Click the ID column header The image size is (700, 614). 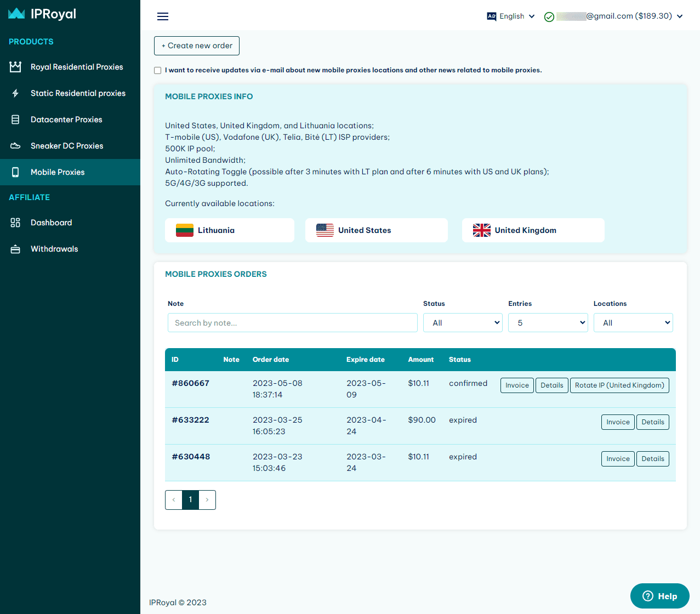175,360
